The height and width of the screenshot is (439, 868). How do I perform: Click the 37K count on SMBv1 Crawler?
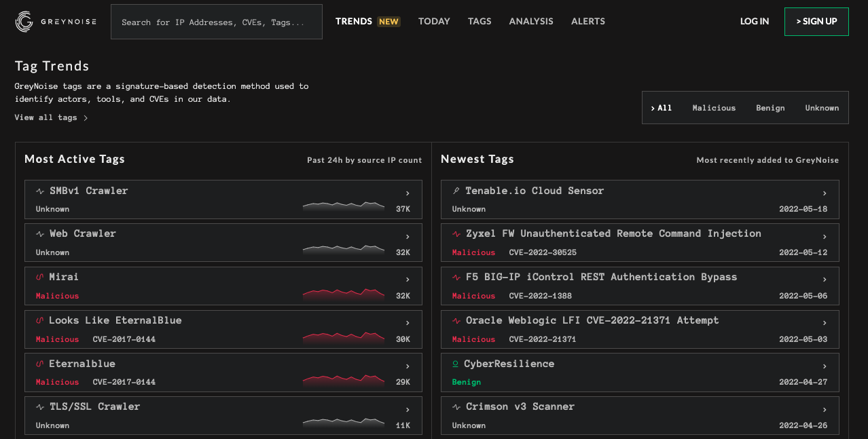[403, 209]
